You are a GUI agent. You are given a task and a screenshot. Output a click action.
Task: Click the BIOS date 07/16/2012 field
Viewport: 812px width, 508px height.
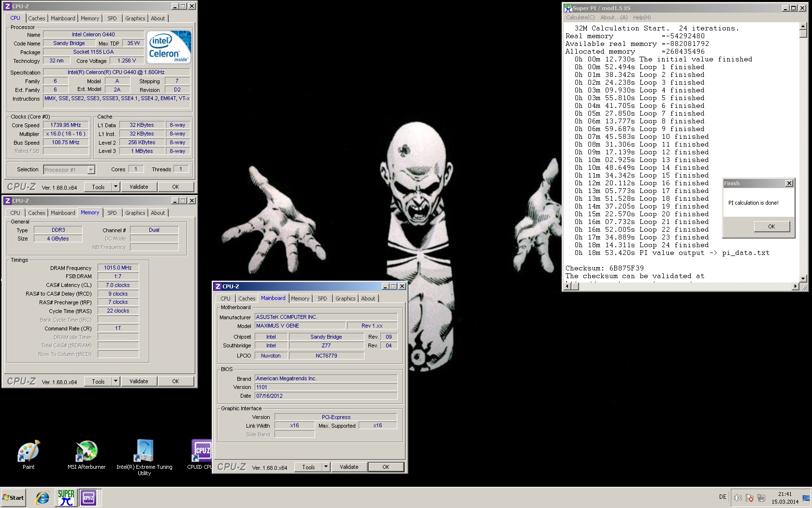point(326,396)
